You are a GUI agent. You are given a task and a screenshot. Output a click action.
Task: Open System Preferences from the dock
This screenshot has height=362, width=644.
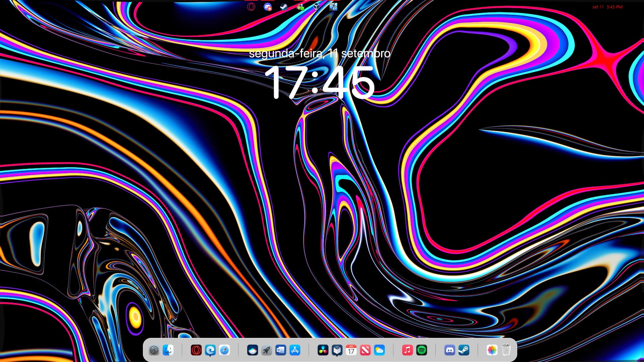point(154,350)
